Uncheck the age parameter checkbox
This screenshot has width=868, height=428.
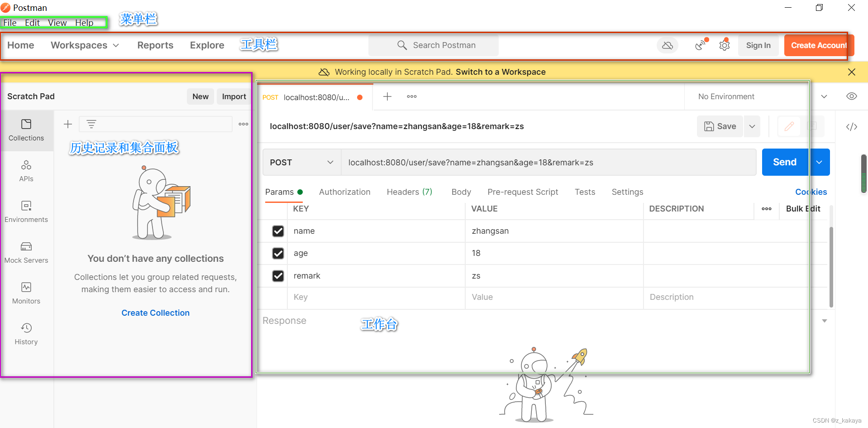pos(278,253)
